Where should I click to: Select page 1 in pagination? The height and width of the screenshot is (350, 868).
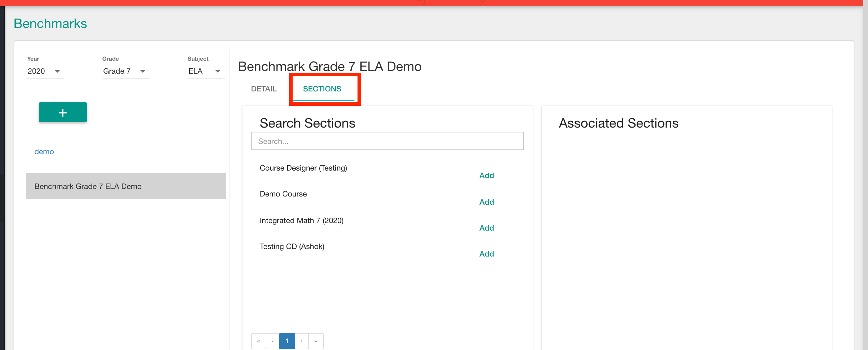click(287, 341)
